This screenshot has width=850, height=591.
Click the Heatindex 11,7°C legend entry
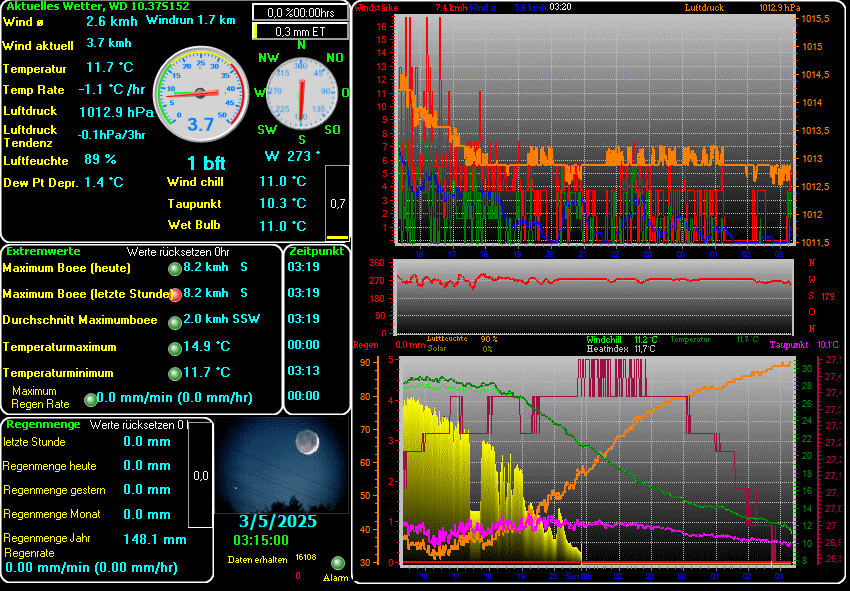[621, 349]
